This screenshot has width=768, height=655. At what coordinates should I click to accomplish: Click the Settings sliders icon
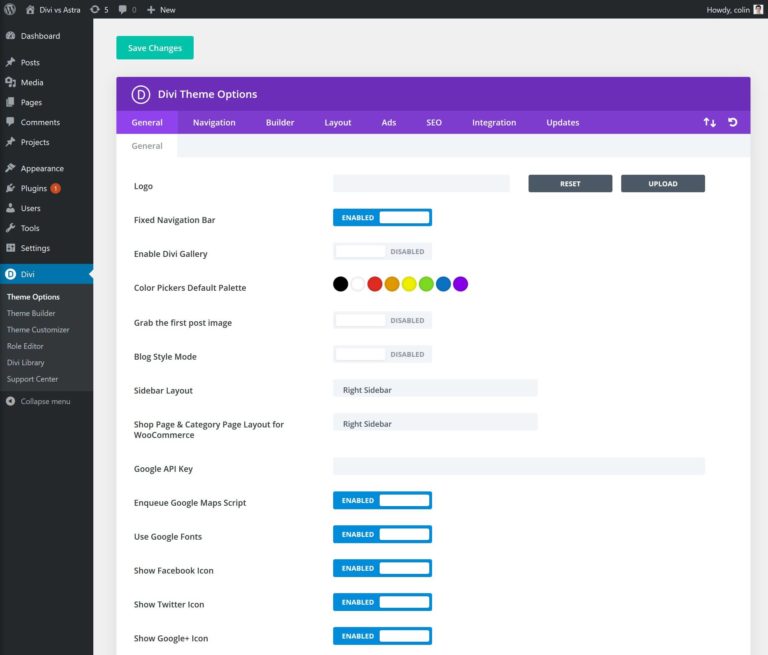pyautogui.click(x=10, y=248)
